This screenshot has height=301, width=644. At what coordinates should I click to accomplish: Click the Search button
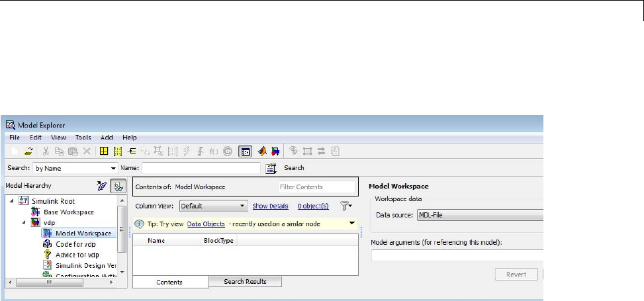point(294,167)
